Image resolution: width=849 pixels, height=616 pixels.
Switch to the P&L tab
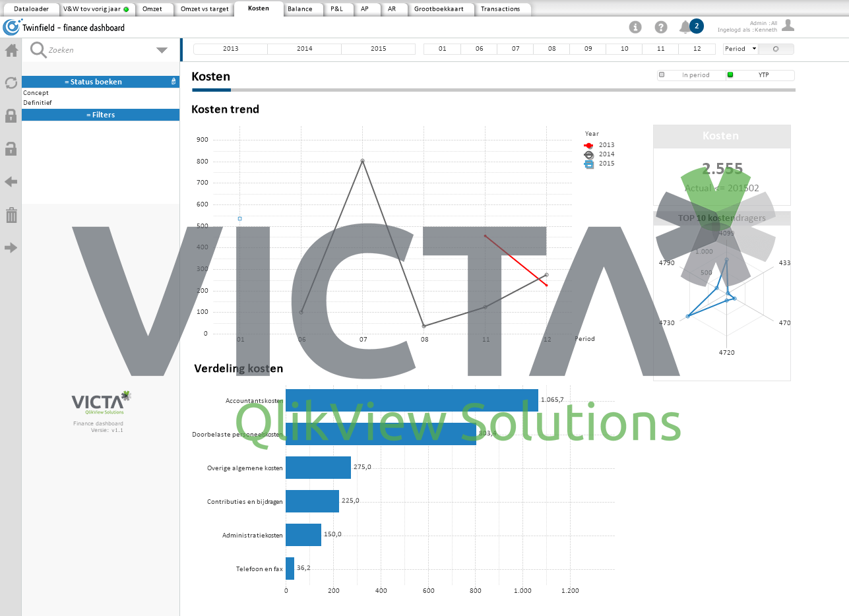[337, 9]
